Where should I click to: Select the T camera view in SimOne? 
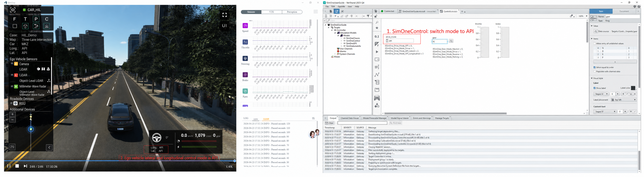(x=25, y=19)
